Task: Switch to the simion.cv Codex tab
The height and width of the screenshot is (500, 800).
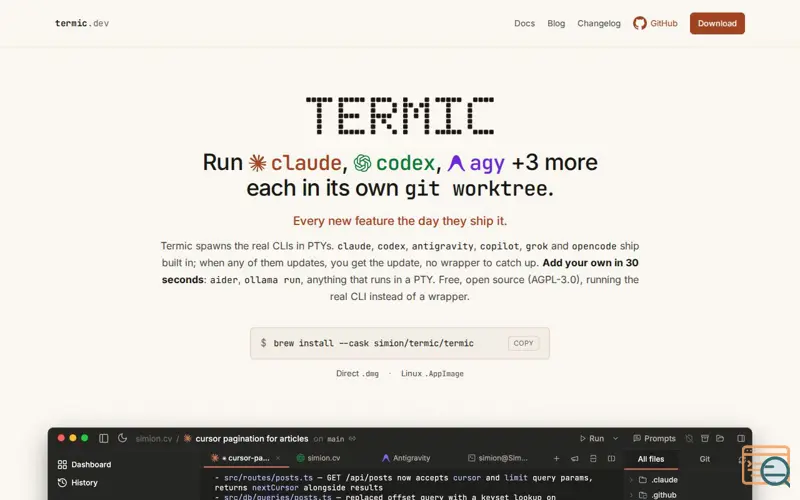Action: (x=318, y=458)
